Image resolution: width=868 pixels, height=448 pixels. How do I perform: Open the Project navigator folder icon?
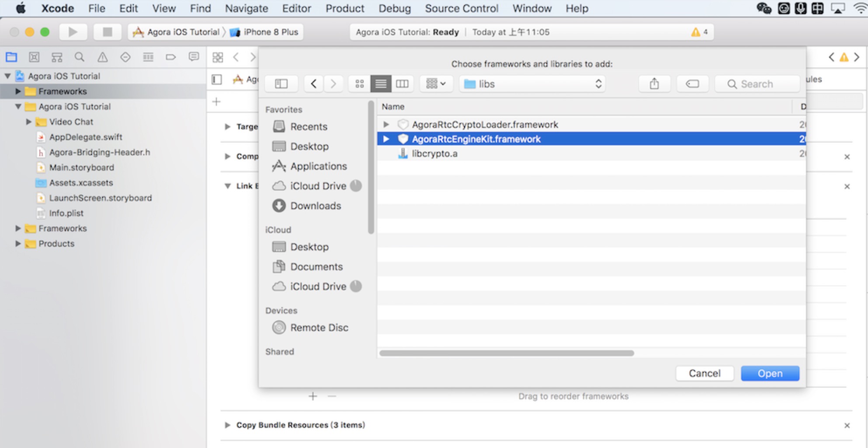[11, 57]
